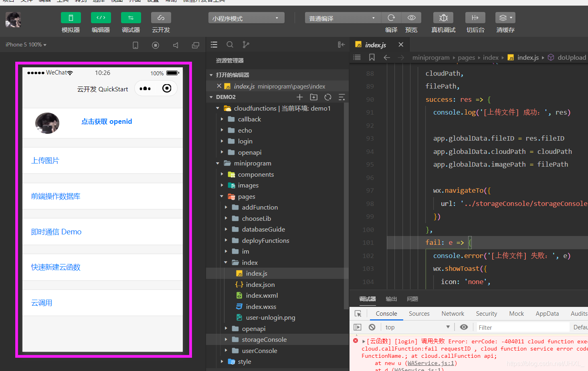The width and height of the screenshot is (588, 371).
Task: Click new file plus icon in DEMO2
Action: pos(299,97)
